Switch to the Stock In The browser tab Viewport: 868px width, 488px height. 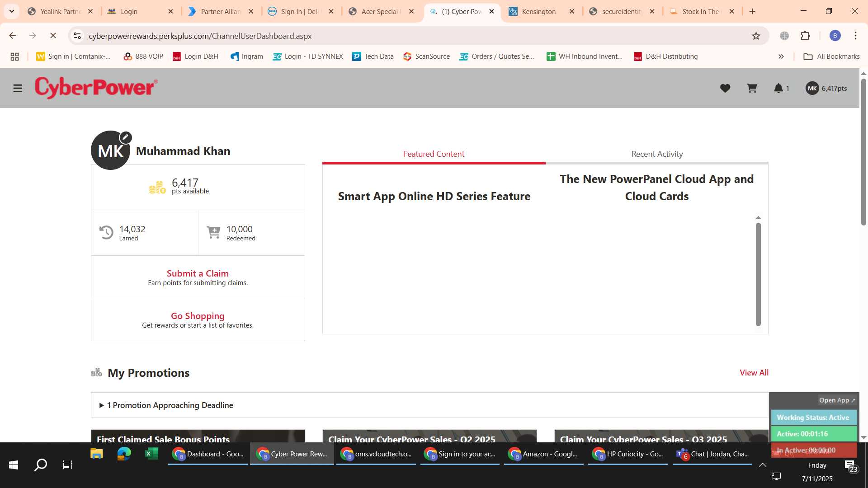(702, 11)
